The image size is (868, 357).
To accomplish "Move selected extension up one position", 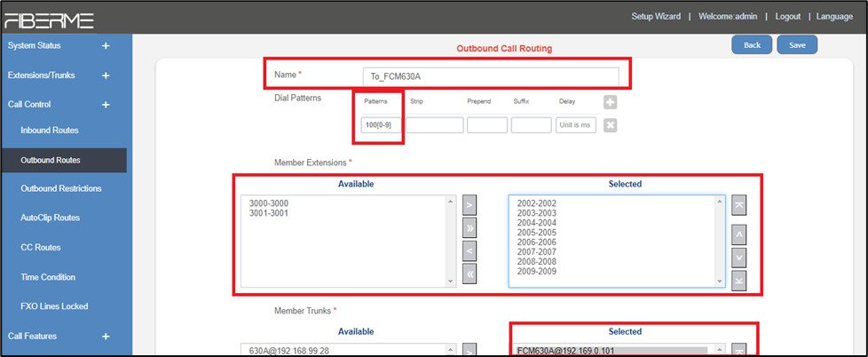I will [738, 234].
